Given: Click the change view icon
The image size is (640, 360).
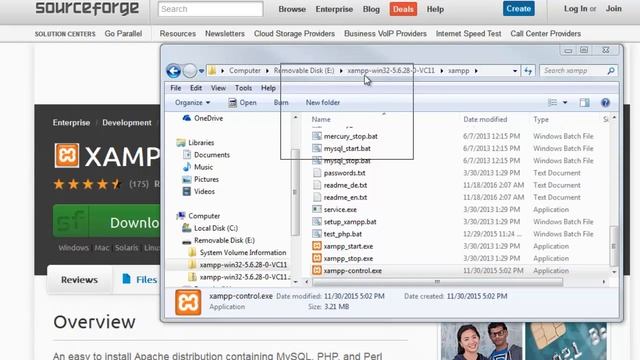Looking at the screenshot, I should coord(552,102).
